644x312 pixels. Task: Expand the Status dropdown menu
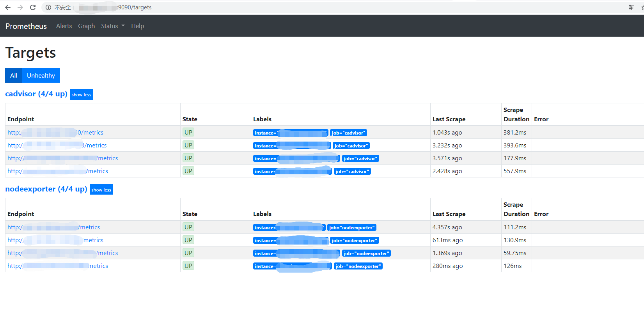click(x=113, y=26)
